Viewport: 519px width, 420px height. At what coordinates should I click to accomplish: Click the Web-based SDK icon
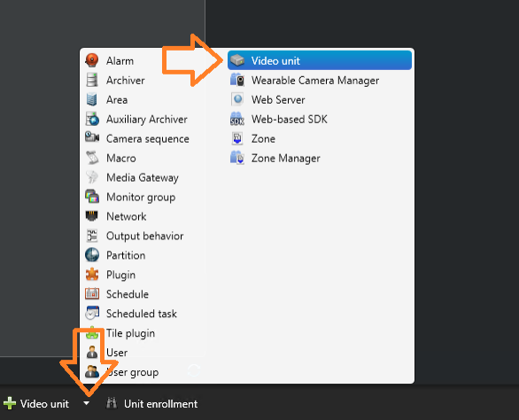pyautogui.click(x=237, y=119)
